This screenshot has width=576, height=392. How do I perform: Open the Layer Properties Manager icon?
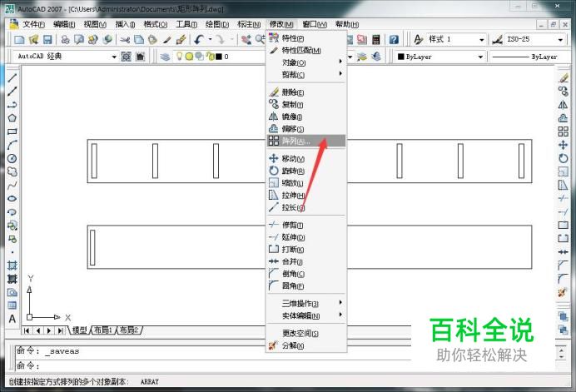tap(165, 57)
